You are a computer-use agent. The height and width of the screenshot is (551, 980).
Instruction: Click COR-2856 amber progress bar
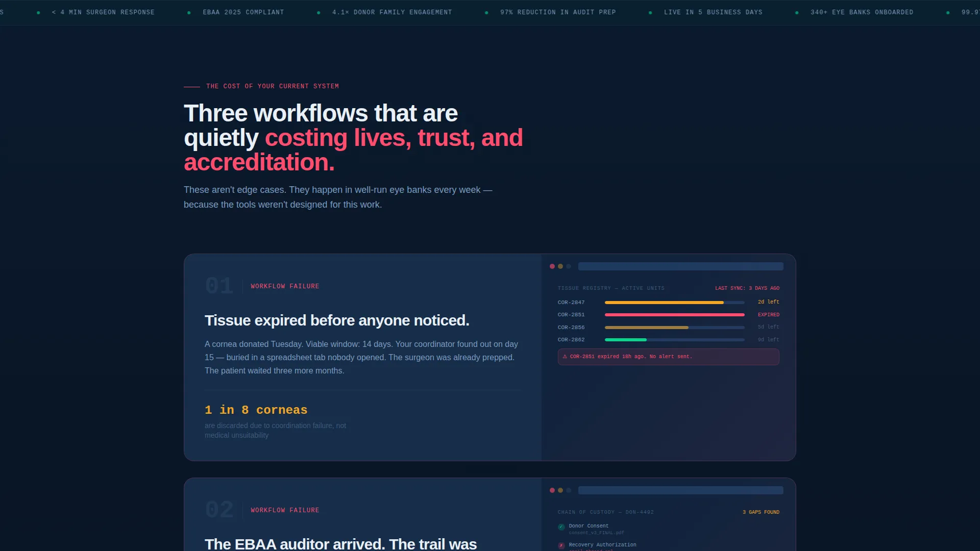(647, 328)
